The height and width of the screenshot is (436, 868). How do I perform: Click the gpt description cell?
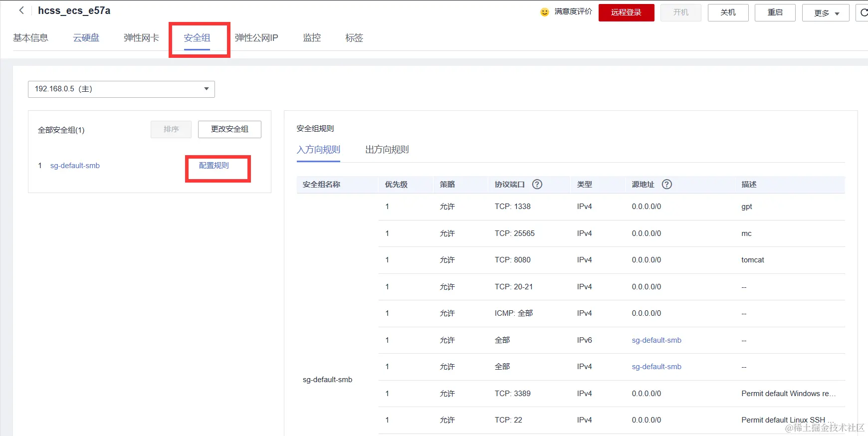(747, 207)
